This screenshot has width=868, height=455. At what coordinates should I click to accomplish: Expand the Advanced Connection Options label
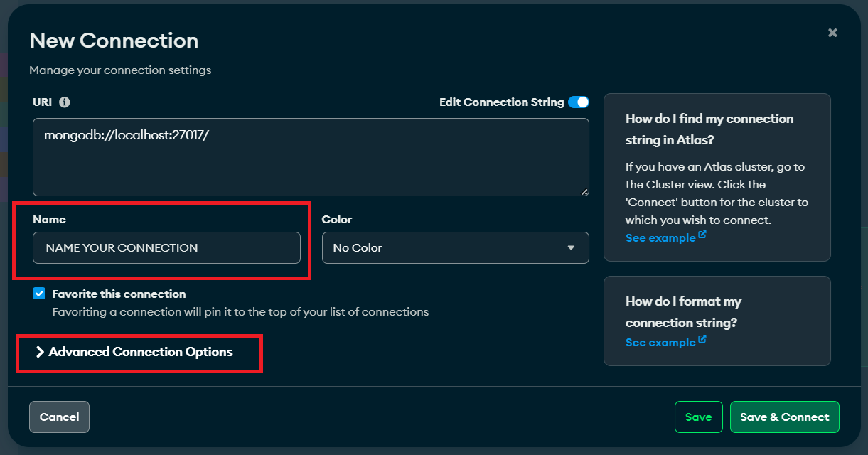141,352
